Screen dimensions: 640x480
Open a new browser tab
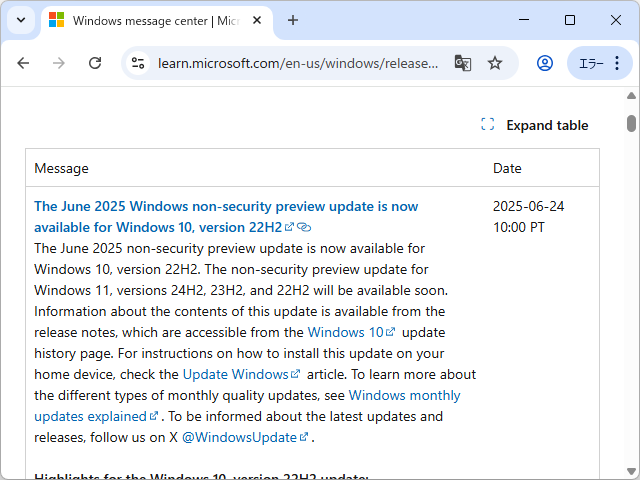(293, 20)
